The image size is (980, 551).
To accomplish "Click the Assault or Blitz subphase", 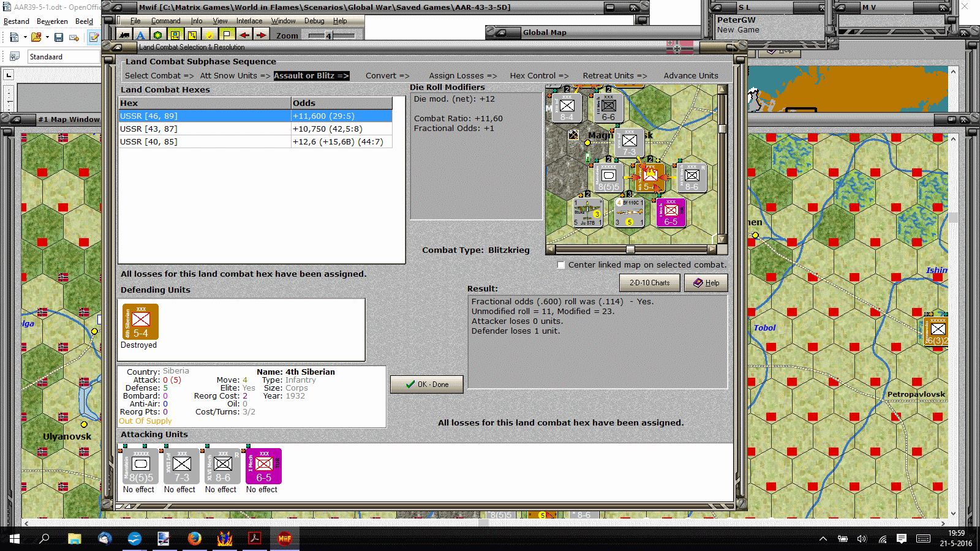I will 311,76.
